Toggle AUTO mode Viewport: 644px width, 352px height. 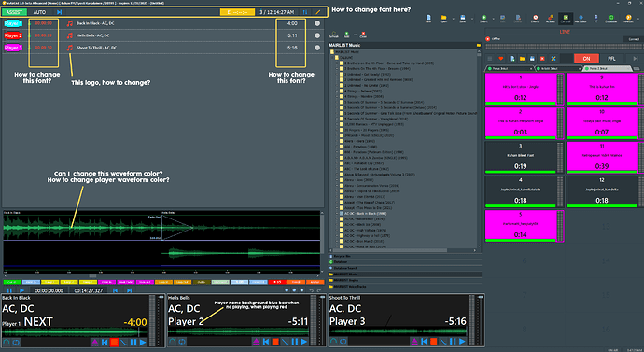pos(39,12)
